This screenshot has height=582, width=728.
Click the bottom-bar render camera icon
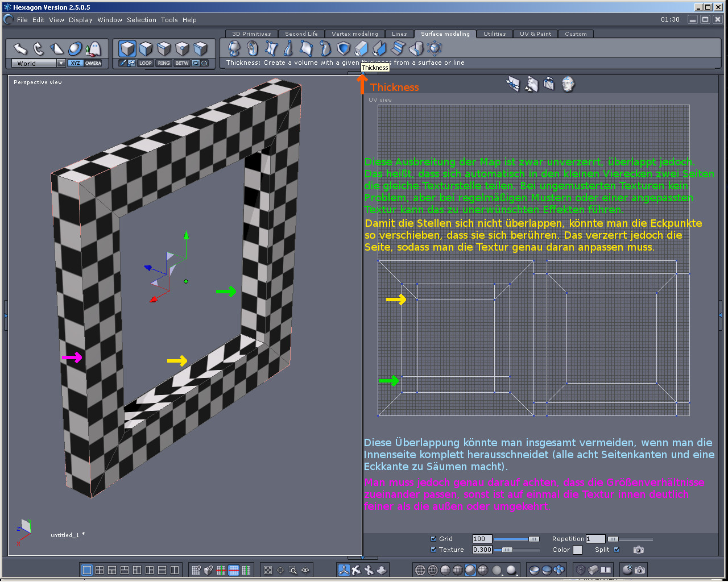point(640,570)
